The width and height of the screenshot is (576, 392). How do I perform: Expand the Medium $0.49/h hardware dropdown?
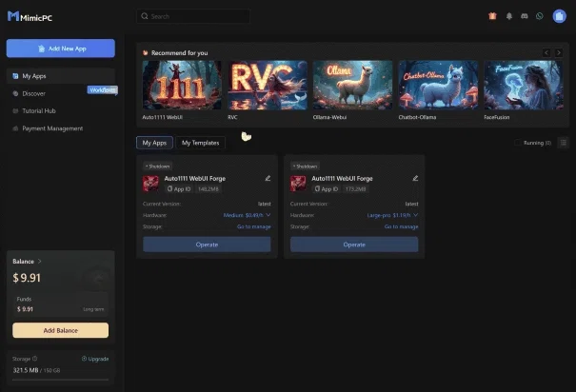(247, 215)
